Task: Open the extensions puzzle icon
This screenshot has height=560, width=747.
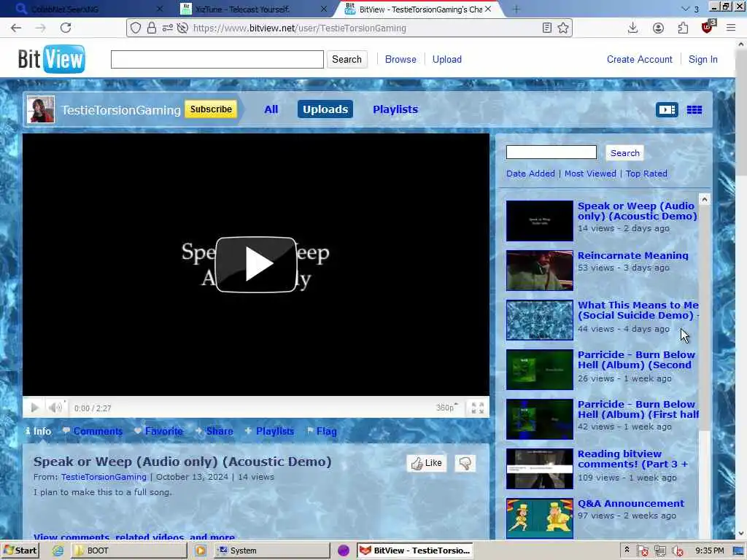Action: 683,28
